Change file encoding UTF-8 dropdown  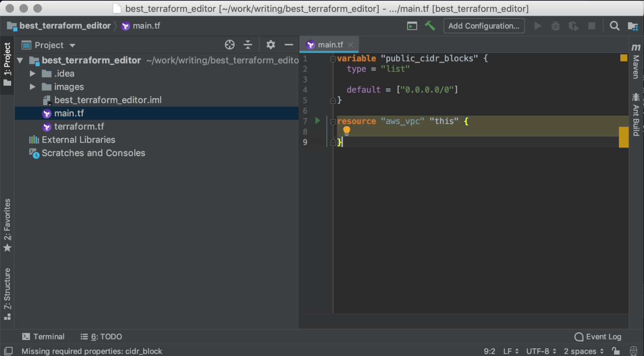click(x=541, y=351)
